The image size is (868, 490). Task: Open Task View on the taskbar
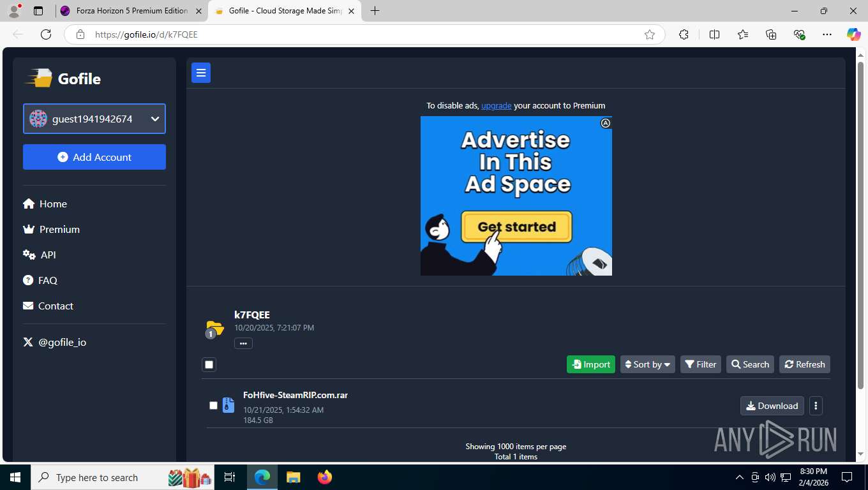(230, 477)
